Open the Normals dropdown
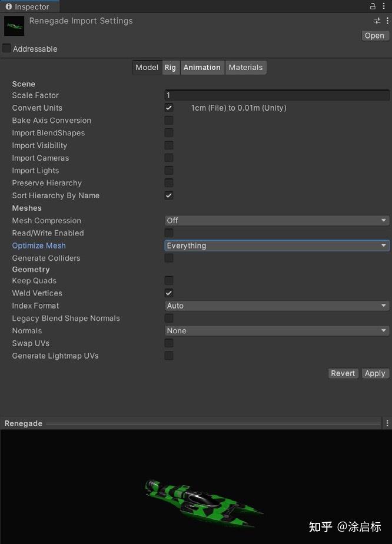 277,331
